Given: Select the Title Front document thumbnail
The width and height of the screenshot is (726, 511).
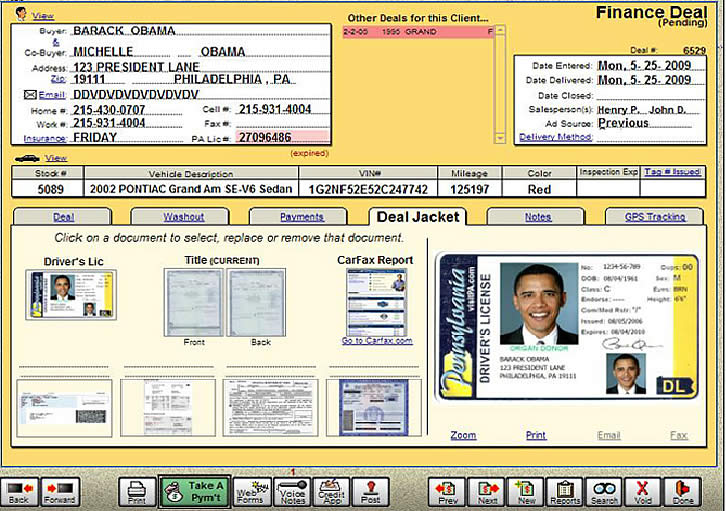Looking at the screenshot, I should [x=194, y=302].
